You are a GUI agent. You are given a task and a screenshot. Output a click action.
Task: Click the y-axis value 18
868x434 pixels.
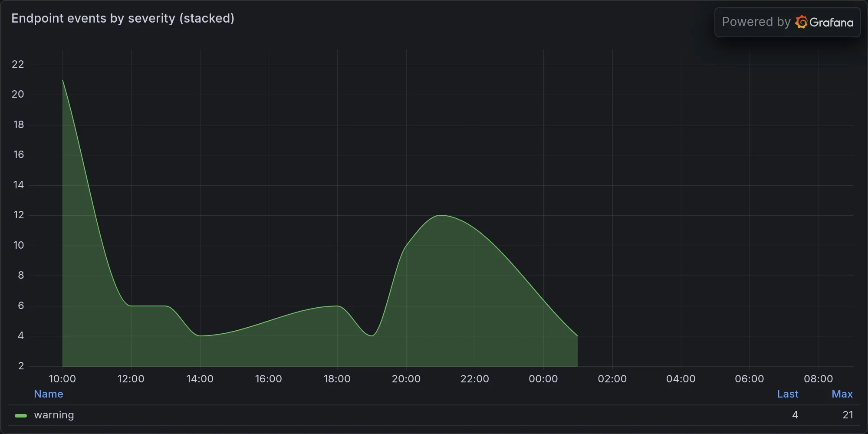[x=19, y=125]
